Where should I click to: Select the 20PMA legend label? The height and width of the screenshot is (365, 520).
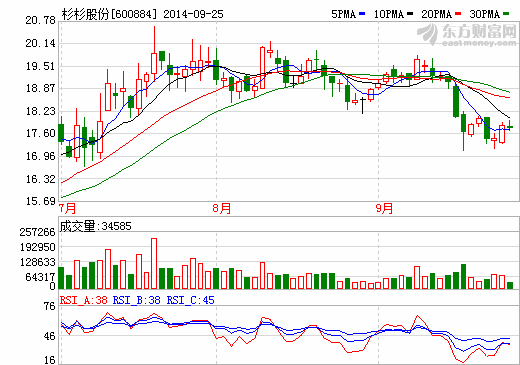tap(437, 14)
